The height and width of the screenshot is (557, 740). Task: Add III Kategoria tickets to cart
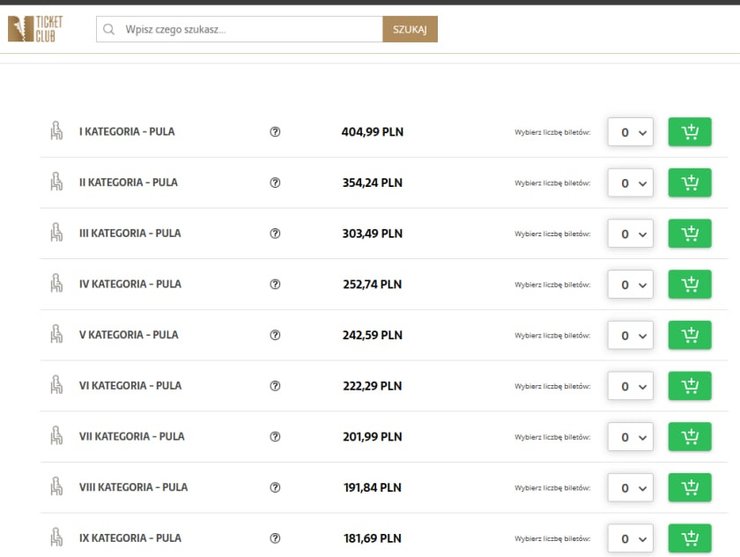pyautogui.click(x=689, y=234)
